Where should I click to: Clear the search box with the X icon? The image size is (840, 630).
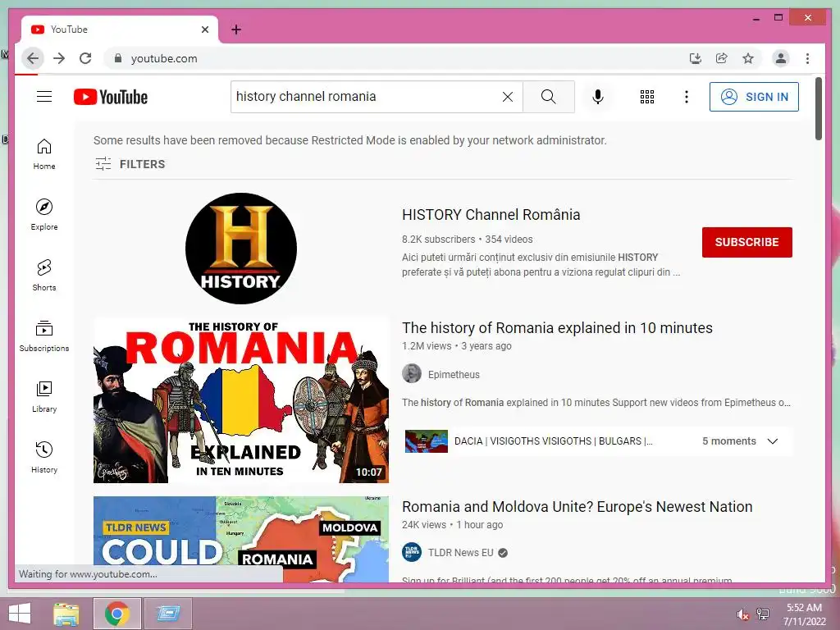507,97
